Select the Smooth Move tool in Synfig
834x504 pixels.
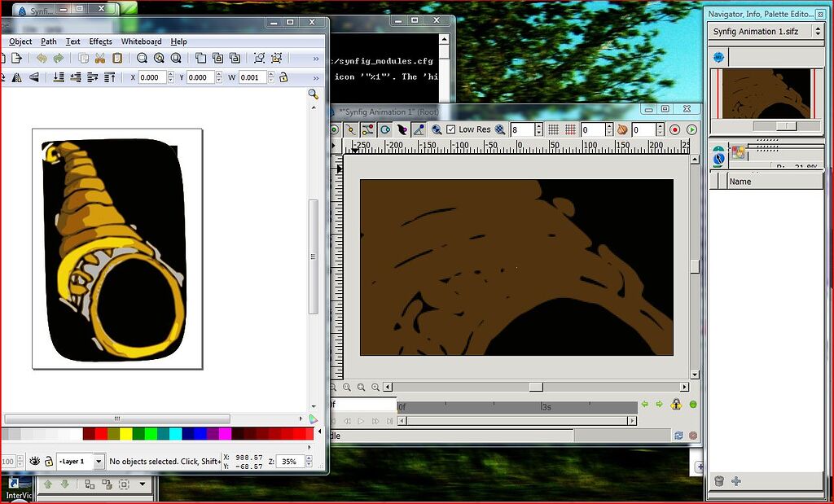(352, 129)
